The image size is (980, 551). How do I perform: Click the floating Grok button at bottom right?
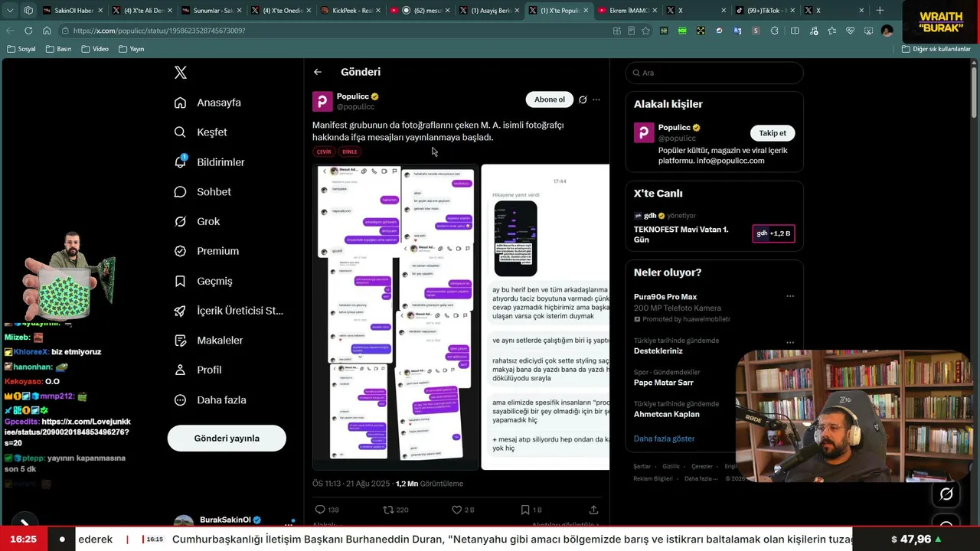pyautogui.click(x=946, y=494)
